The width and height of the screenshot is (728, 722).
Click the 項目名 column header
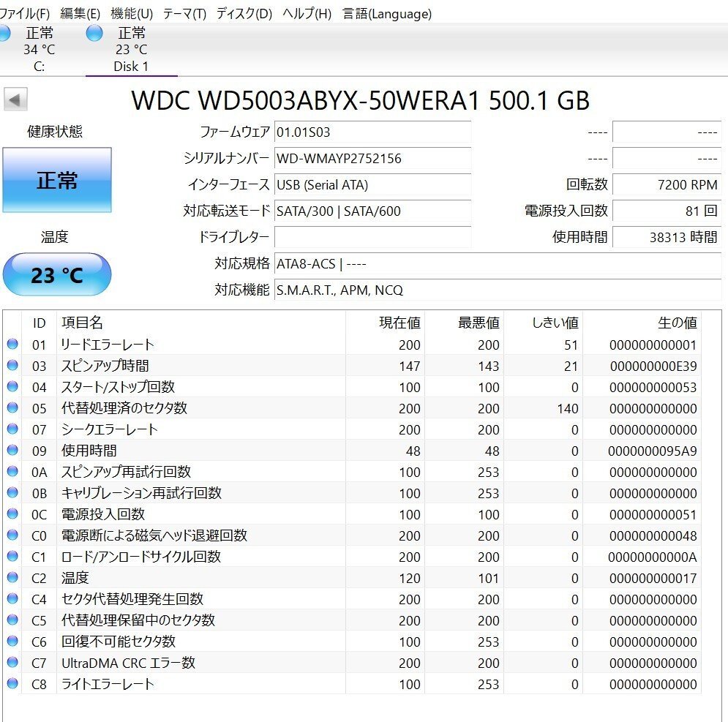point(201,323)
